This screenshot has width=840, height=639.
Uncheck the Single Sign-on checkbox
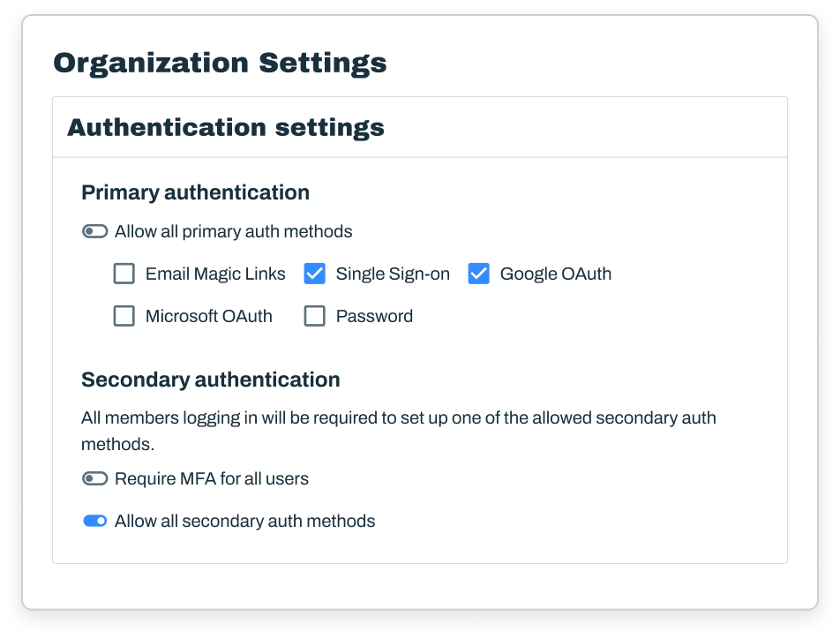coord(315,274)
